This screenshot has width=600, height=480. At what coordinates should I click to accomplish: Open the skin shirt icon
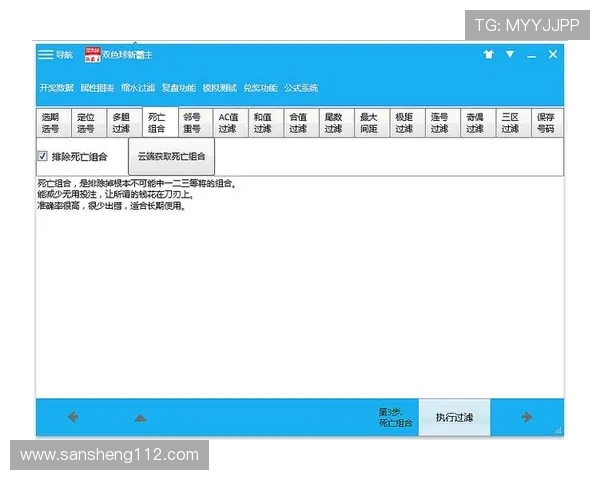pos(488,54)
